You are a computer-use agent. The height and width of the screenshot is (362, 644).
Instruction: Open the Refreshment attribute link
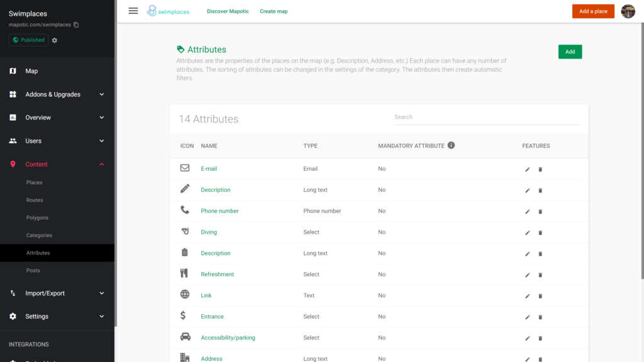pos(217,274)
